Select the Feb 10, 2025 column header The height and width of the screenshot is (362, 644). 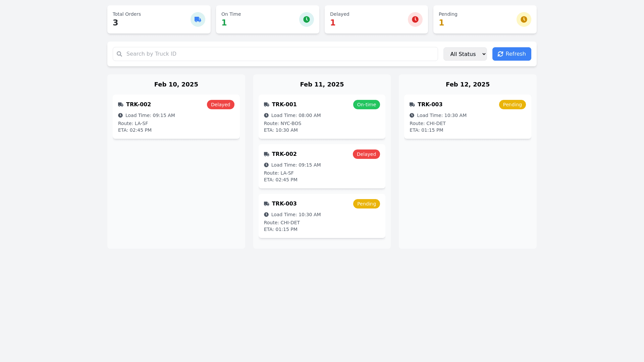pyautogui.click(x=176, y=84)
